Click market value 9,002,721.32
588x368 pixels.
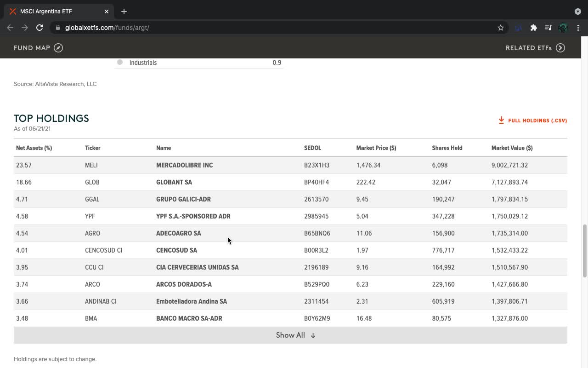tap(509, 165)
